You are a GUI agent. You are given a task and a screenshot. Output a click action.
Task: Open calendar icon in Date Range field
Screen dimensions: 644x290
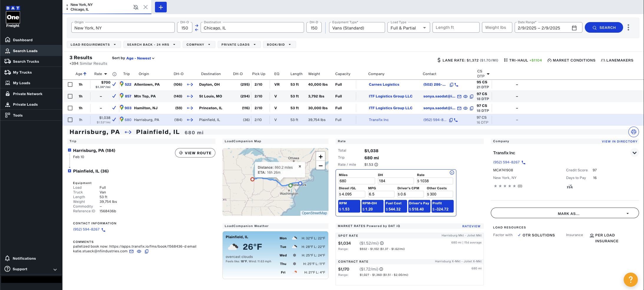574,28
